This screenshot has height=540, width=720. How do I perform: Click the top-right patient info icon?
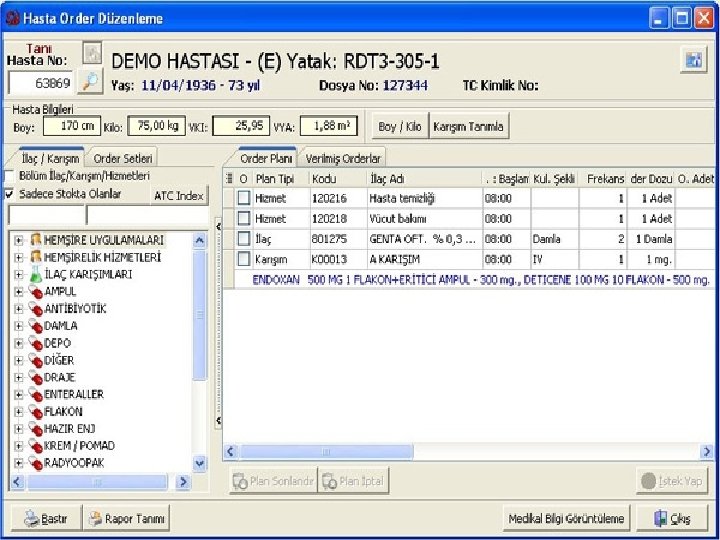click(x=692, y=60)
